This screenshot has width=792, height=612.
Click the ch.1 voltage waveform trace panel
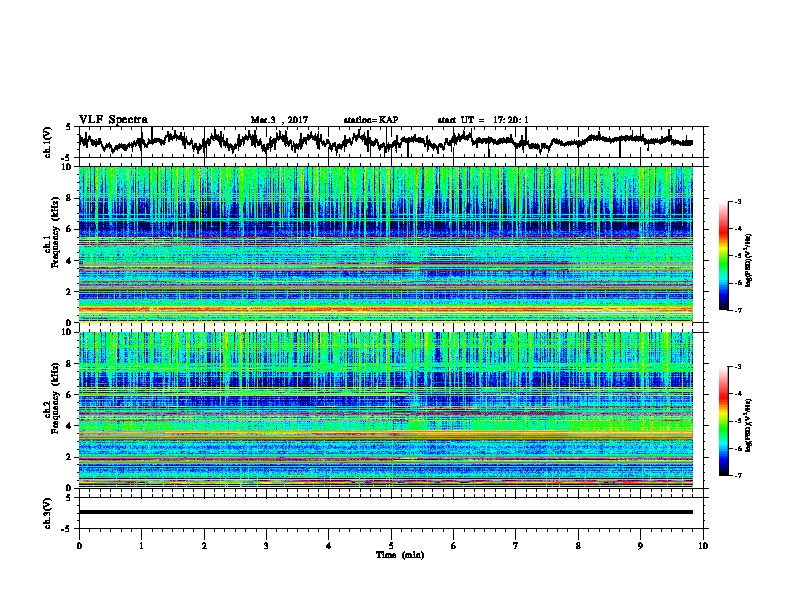click(393, 142)
